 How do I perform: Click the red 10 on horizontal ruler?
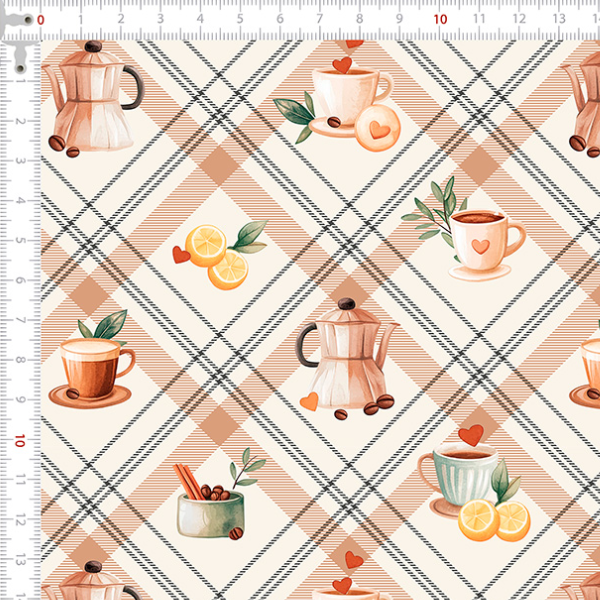440,19
